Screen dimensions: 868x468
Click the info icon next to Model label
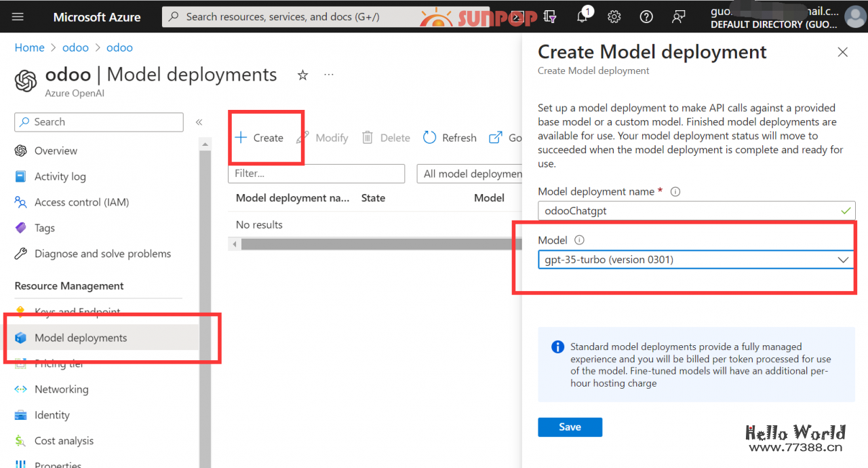pos(579,240)
